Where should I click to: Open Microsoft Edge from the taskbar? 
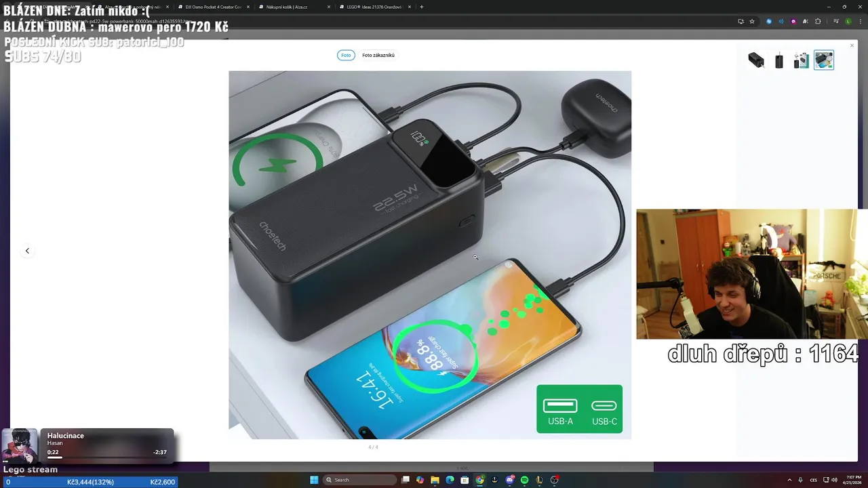[450, 480]
